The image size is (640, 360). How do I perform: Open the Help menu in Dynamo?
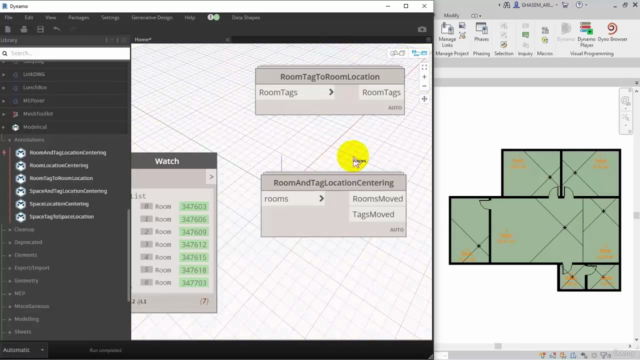tap(190, 18)
